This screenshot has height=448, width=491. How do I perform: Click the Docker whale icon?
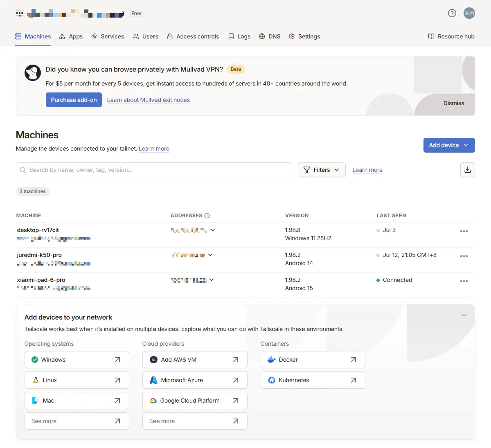click(271, 360)
